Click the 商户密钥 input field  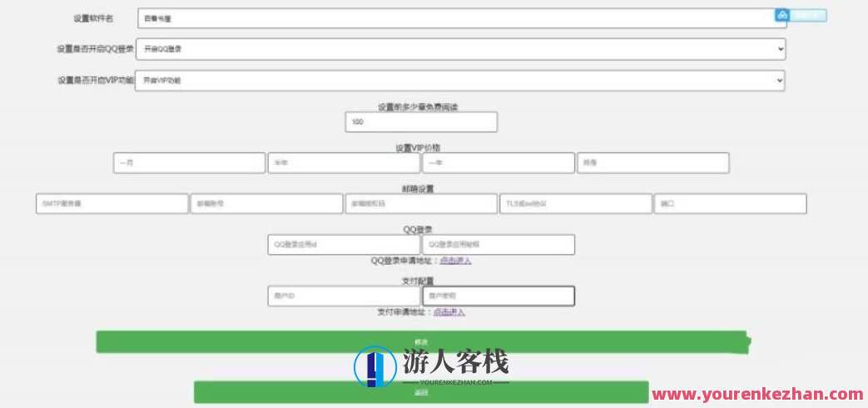[498, 296]
